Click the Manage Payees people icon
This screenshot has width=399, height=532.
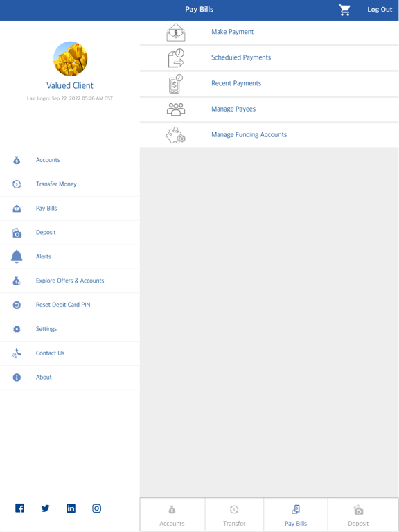176,109
